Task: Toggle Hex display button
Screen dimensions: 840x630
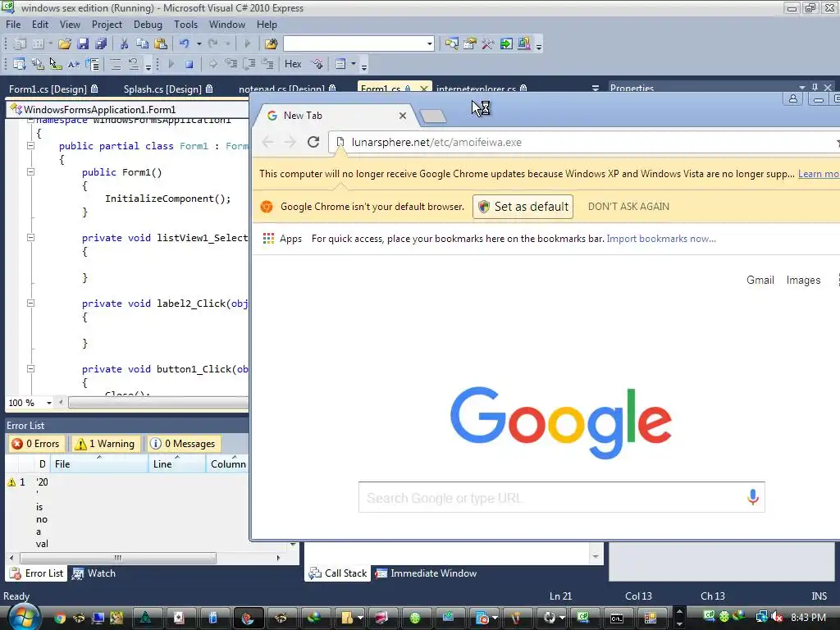Action: (293, 64)
